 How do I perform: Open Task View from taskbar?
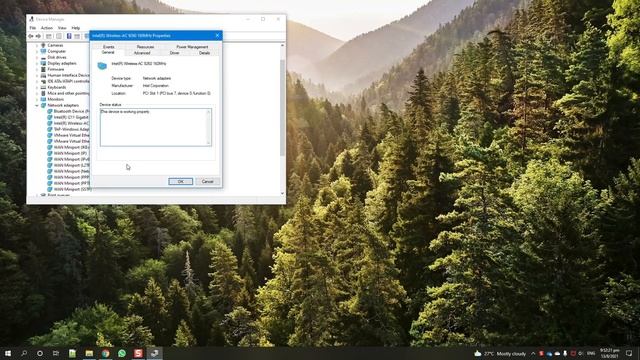pyautogui.click(x=56, y=353)
